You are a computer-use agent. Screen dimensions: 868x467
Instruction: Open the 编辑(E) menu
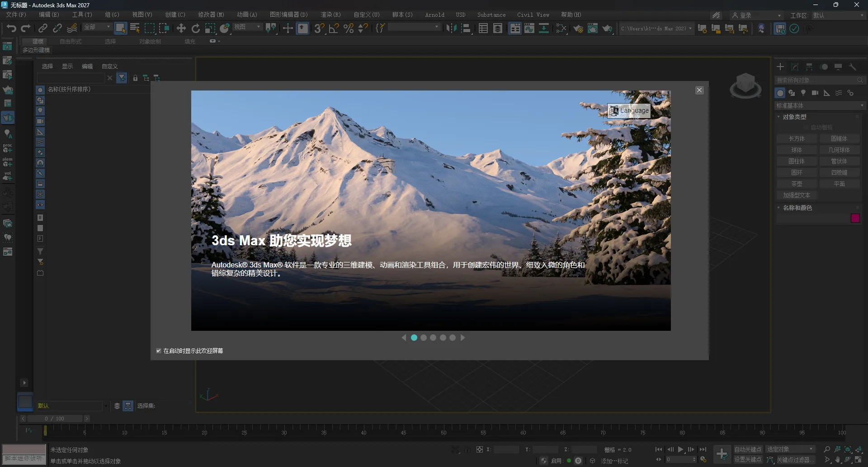[49, 15]
